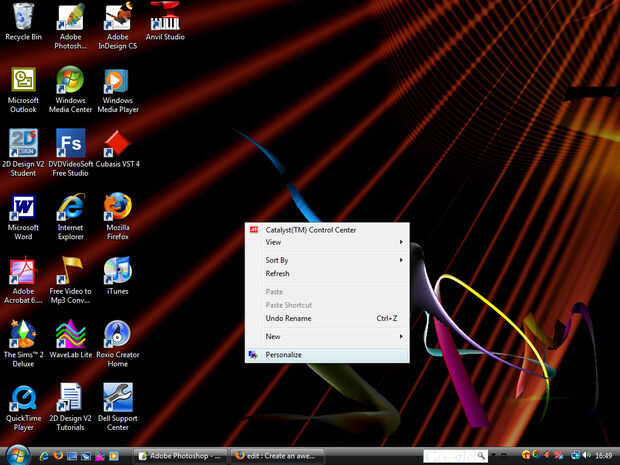Select the Windows Media Center icon
620x465 pixels.
tap(70, 90)
